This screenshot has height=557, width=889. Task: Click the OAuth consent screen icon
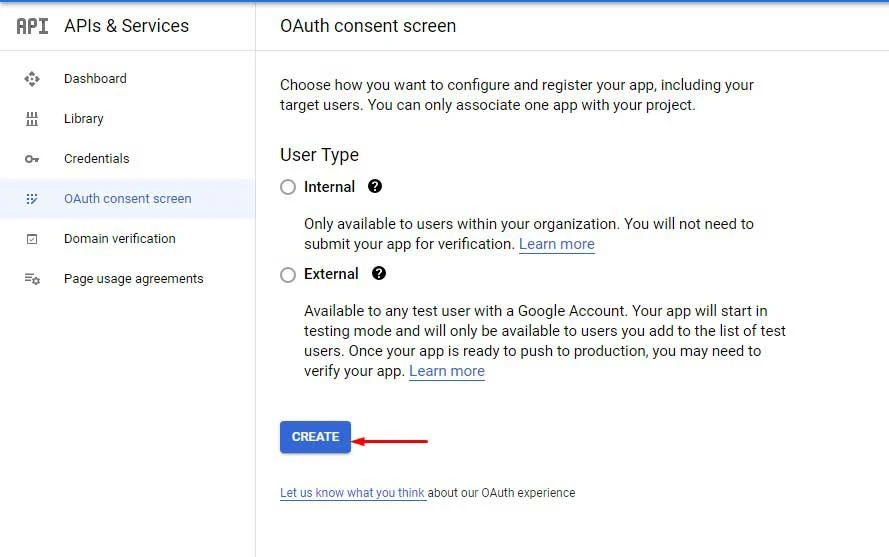pyautogui.click(x=32, y=199)
